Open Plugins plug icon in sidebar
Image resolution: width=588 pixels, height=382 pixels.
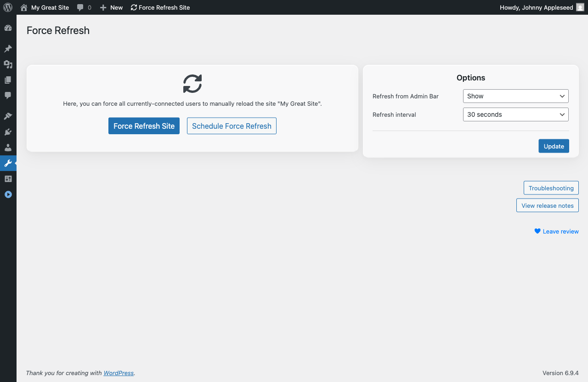click(8, 132)
